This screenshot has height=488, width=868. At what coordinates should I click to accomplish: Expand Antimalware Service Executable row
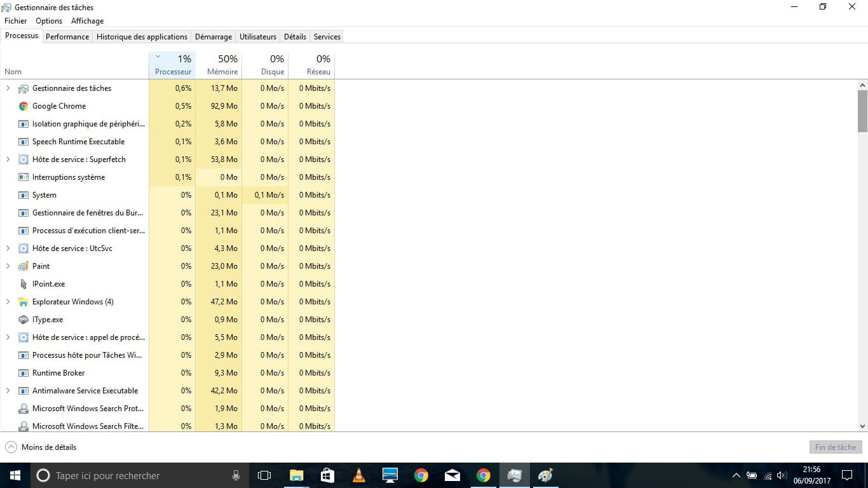pyautogui.click(x=8, y=391)
